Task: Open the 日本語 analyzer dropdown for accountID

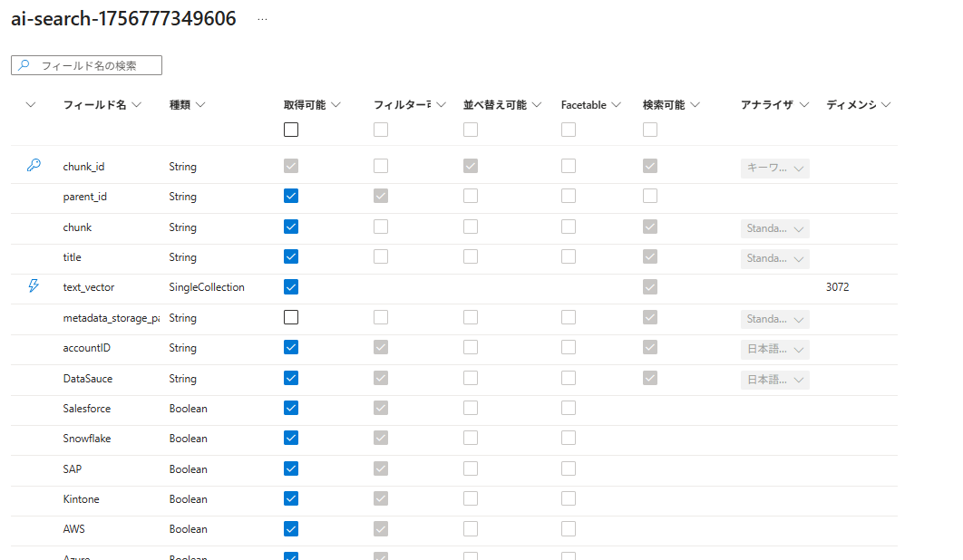Action: (775, 350)
